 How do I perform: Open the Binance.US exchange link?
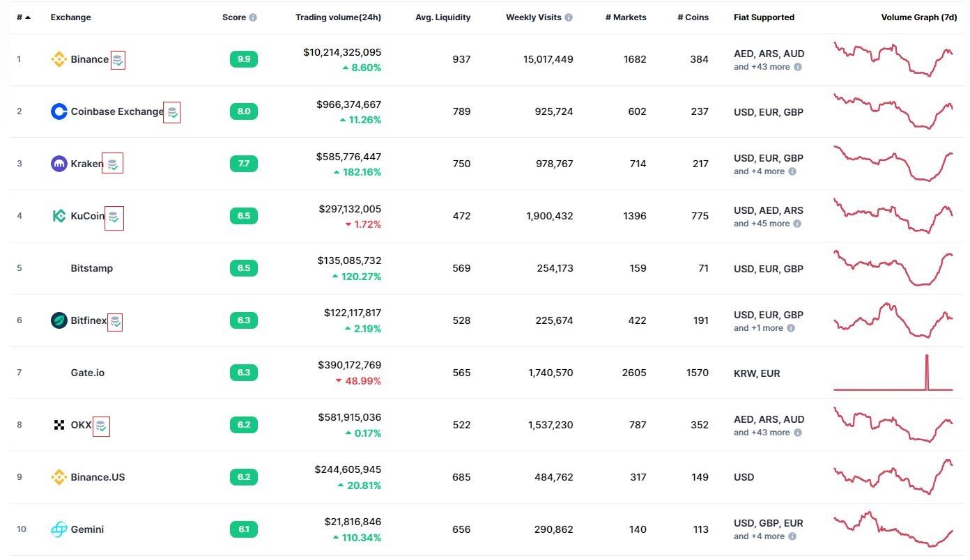98,477
